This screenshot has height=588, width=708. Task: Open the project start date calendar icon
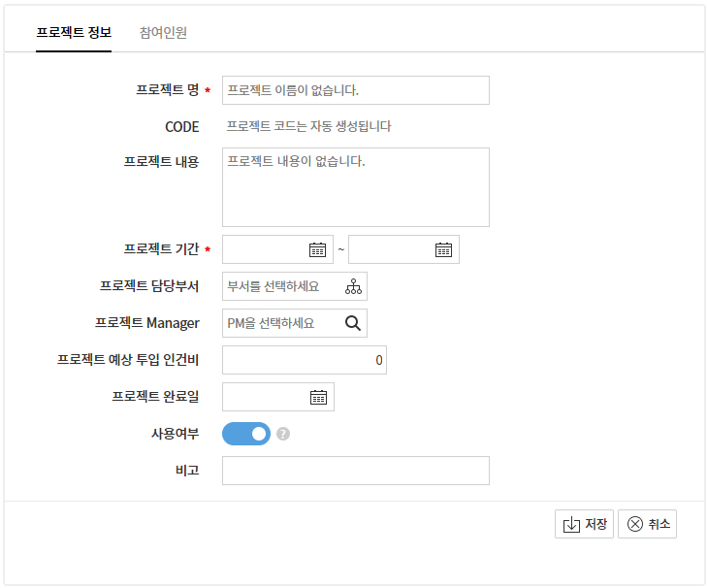[x=317, y=249]
